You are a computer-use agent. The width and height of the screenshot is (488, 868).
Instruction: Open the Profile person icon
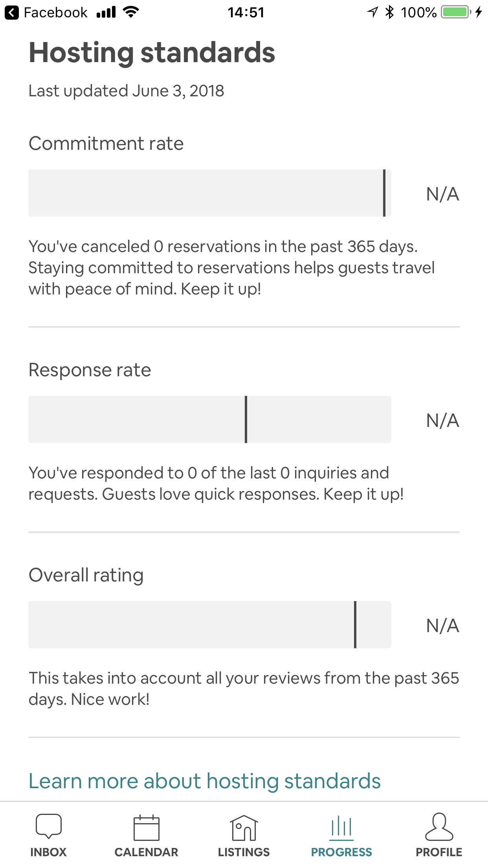tap(439, 826)
